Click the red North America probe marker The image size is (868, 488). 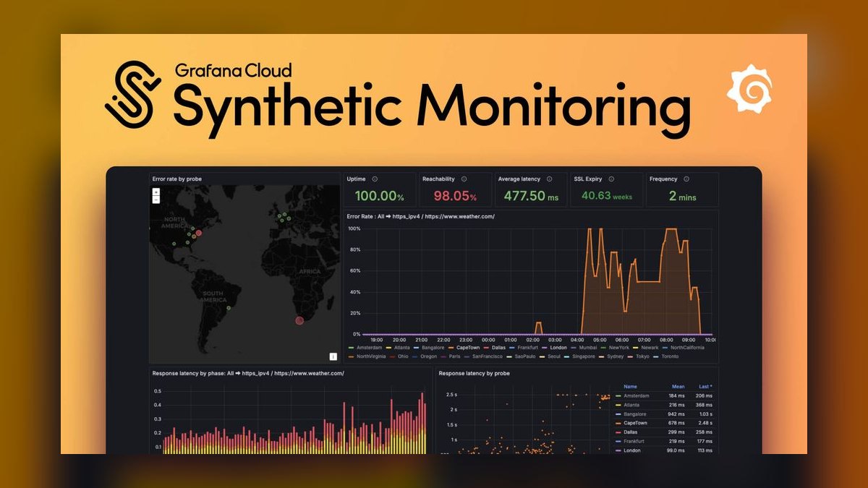coord(199,233)
